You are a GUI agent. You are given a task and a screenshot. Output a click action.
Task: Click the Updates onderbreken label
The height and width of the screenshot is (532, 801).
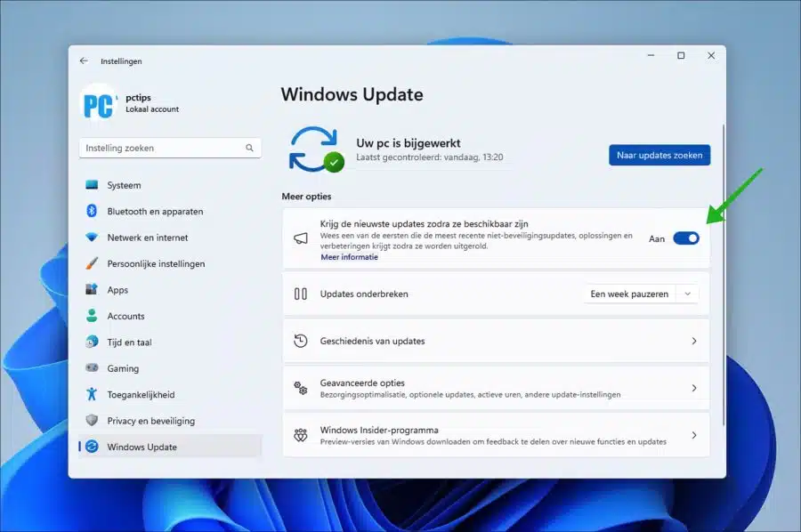(364, 294)
